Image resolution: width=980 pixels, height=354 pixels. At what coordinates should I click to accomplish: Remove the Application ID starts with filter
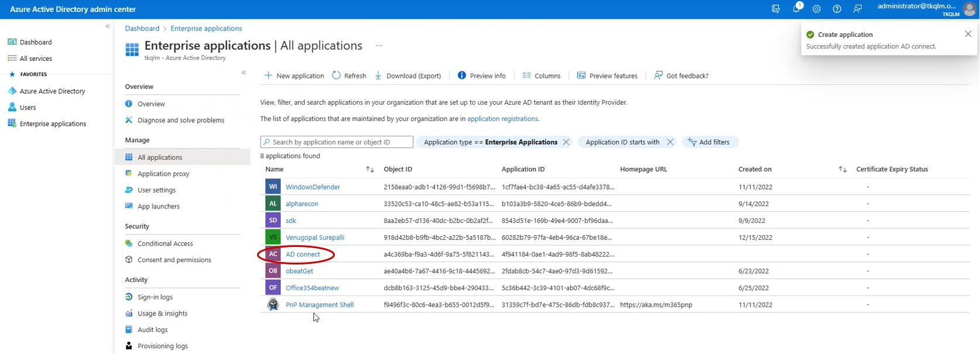pos(670,142)
